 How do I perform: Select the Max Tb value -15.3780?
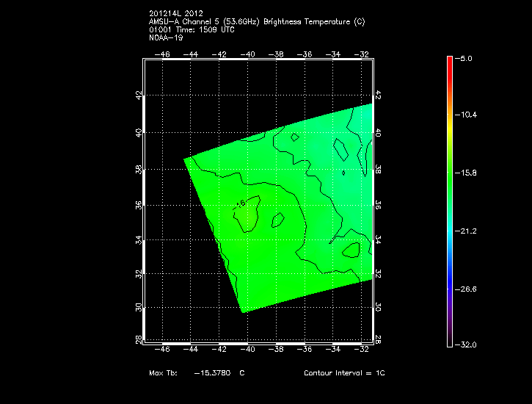pyautogui.click(x=212, y=373)
